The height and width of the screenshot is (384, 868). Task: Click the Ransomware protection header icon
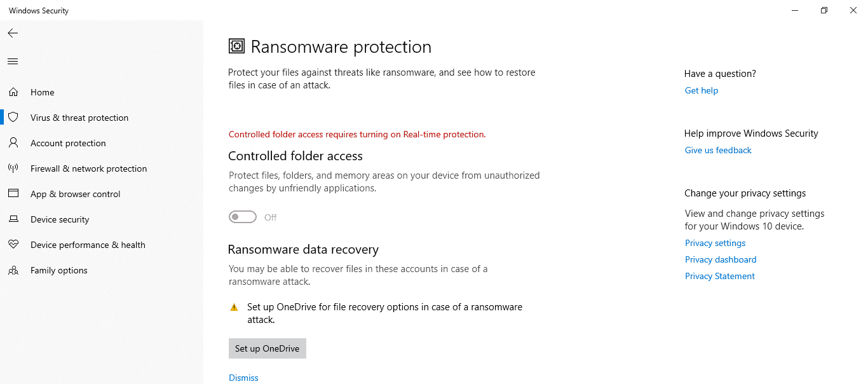(236, 45)
